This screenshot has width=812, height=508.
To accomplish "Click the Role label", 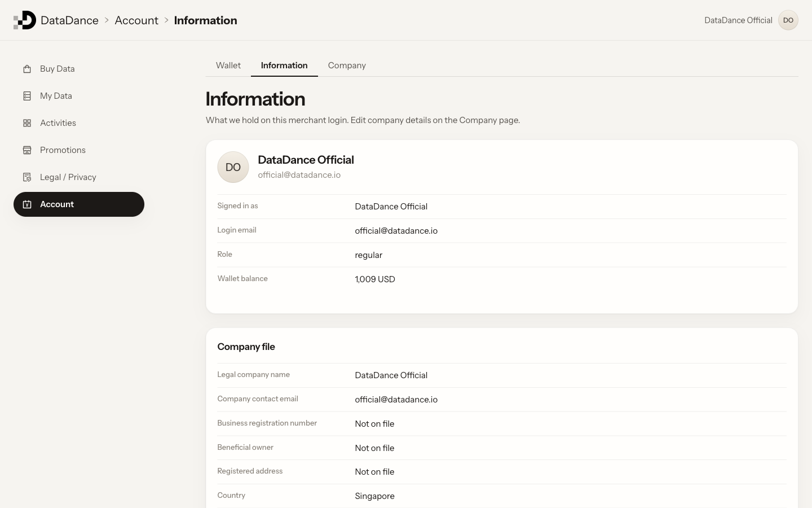I will [x=224, y=255].
